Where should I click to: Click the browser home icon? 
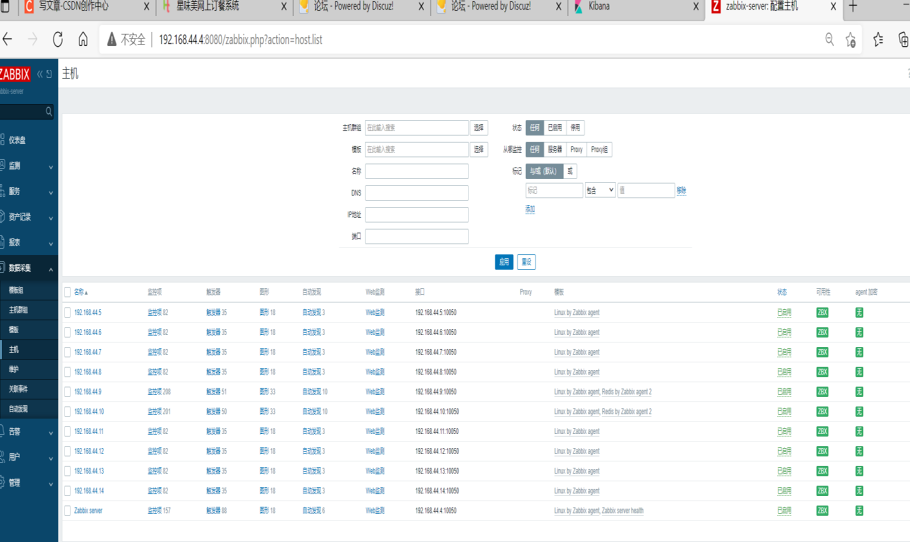[x=83, y=40]
